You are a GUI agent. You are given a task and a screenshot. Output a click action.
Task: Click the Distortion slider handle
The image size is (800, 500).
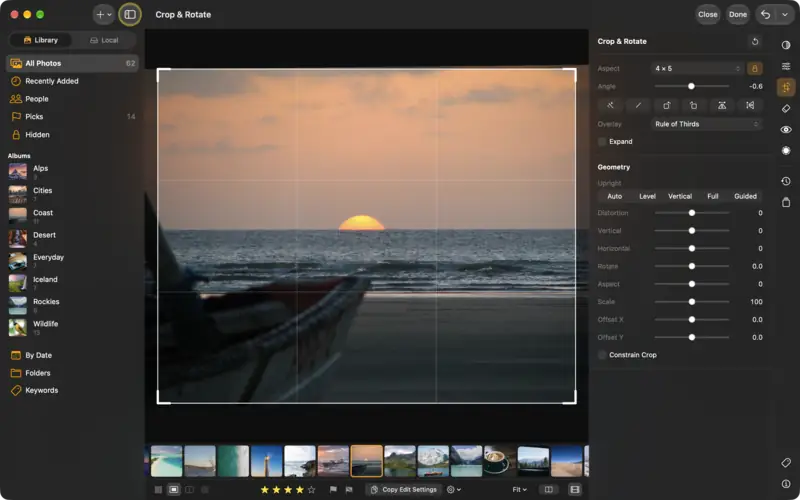692,213
